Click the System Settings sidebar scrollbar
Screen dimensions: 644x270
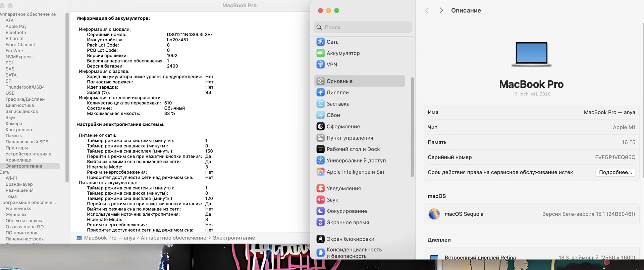coord(412,127)
